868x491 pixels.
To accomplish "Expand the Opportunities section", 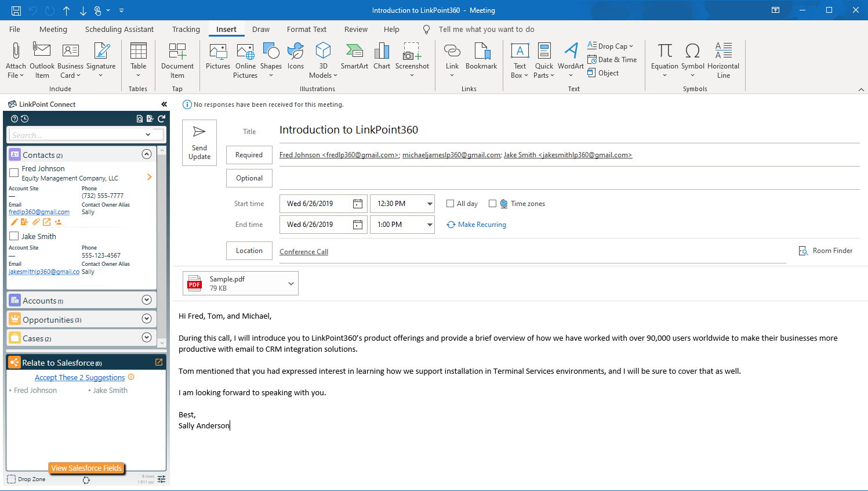I will tap(147, 319).
